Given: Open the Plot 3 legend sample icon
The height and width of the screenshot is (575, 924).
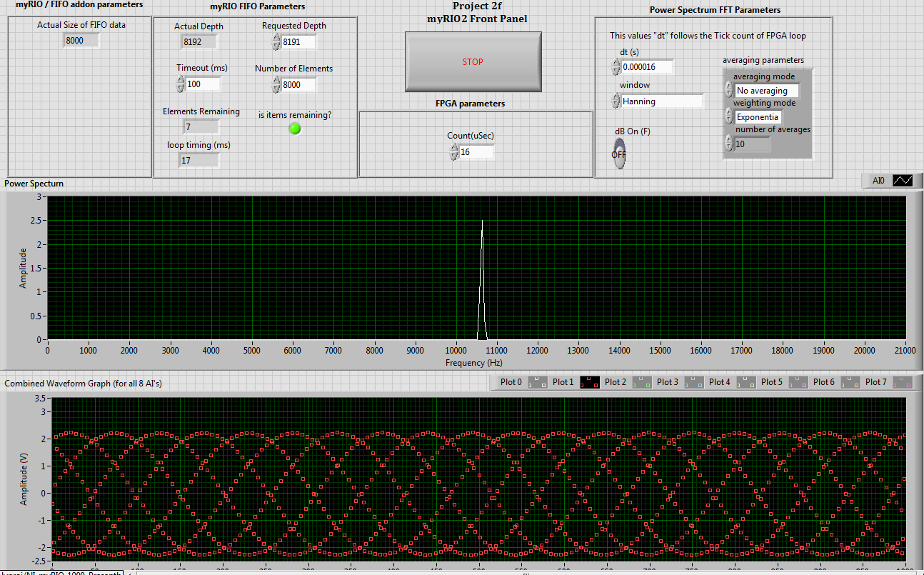Looking at the screenshot, I should (694, 382).
